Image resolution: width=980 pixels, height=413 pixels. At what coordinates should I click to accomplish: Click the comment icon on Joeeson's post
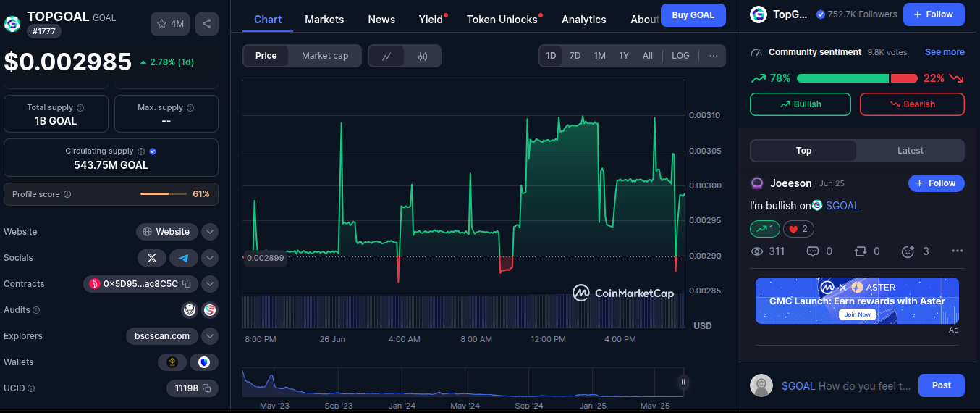(x=812, y=251)
